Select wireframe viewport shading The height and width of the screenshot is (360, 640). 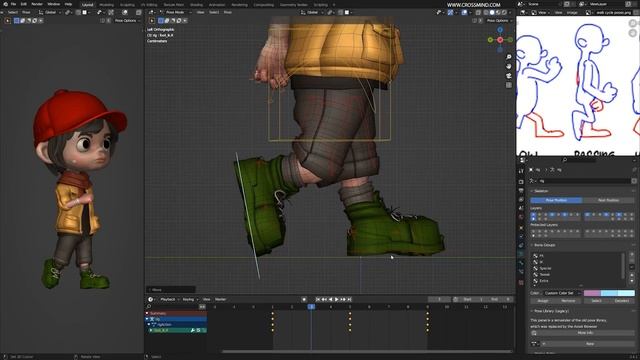(486, 13)
